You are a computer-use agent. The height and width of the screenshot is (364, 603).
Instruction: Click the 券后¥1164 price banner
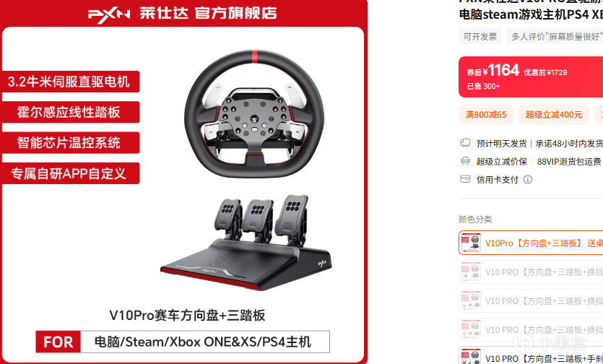click(531, 77)
